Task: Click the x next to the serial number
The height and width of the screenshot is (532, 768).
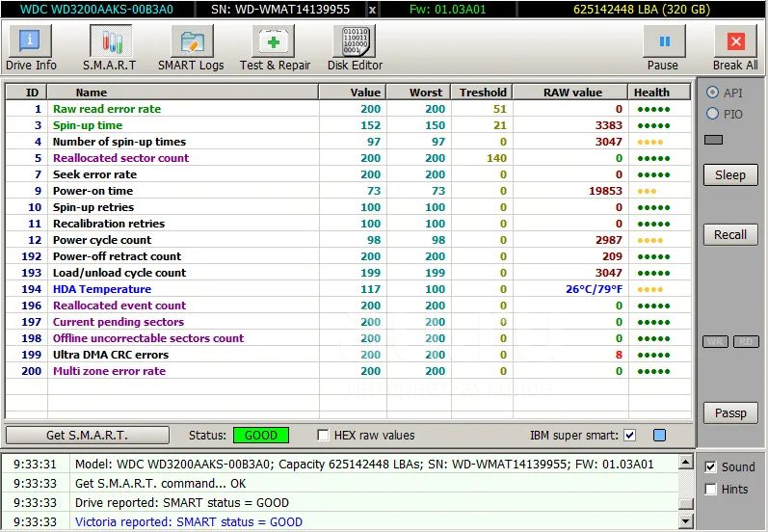Action: click(372, 10)
